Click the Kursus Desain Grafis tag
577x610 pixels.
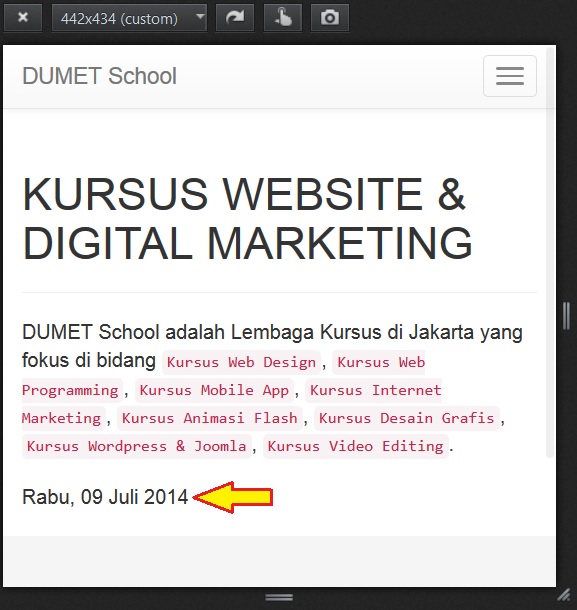(407, 418)
